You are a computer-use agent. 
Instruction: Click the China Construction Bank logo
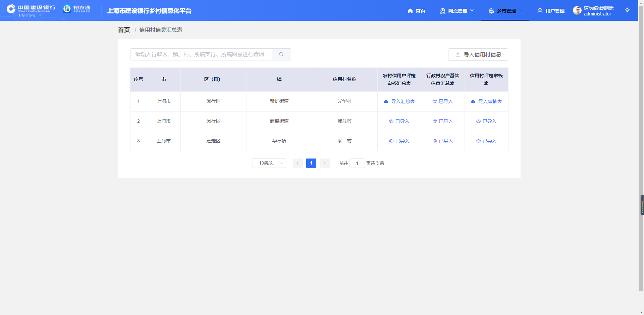click(31, 10)
